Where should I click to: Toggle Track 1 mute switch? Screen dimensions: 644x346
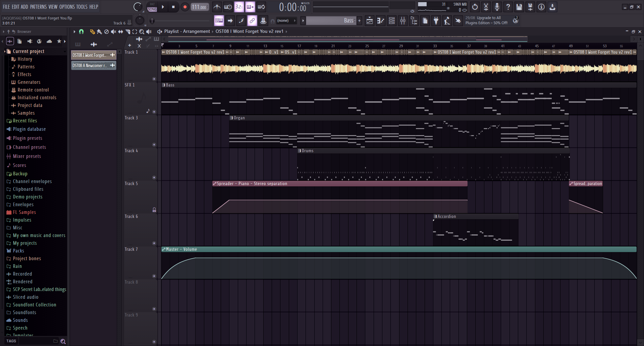click(154, 79)
